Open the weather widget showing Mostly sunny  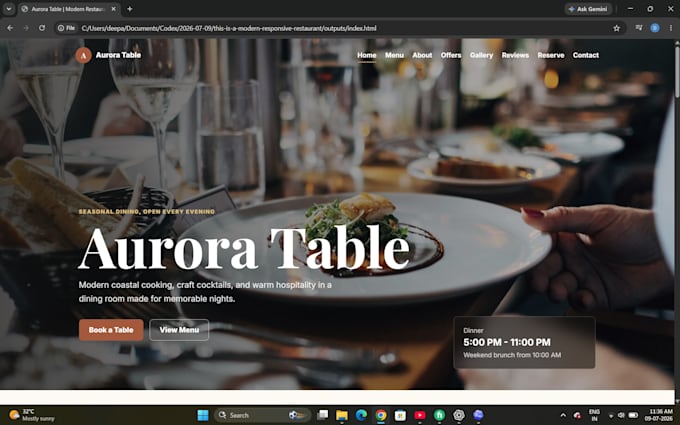[32, 415]
